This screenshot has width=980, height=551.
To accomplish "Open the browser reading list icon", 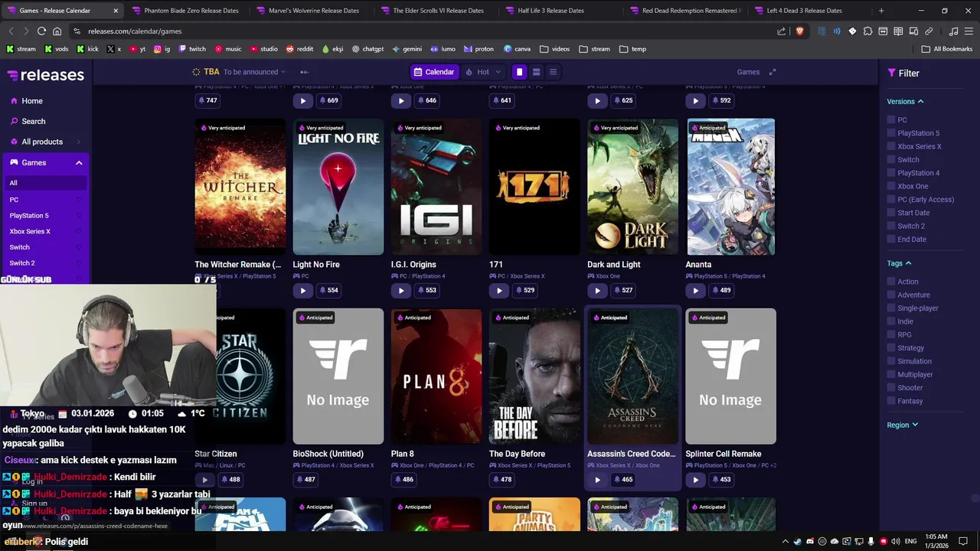I will [x=898, y=31].
